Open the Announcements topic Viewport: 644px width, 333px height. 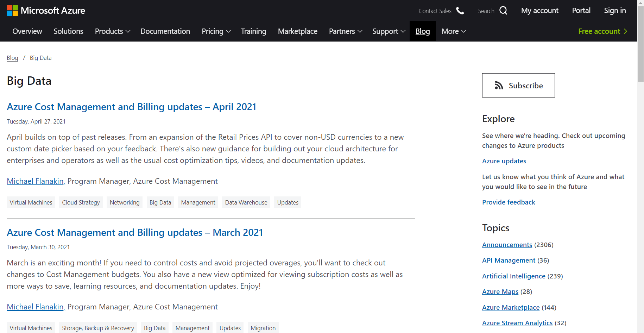(x=507, y=245)
